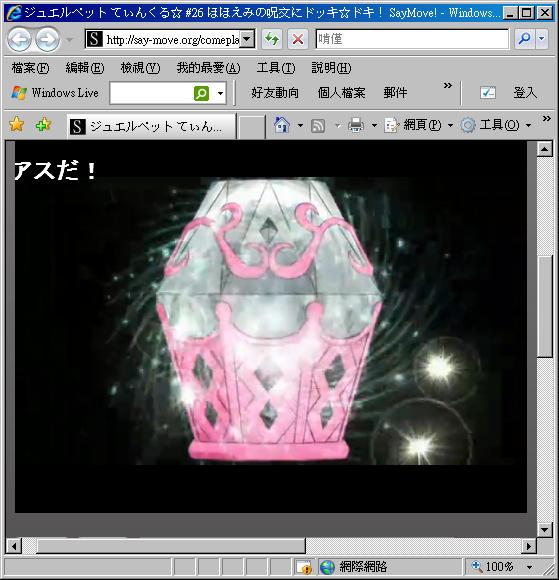The image size is (559, 580).
Task: Click the vertical scrollbar up arrow
Action: [x=545, y=149]
